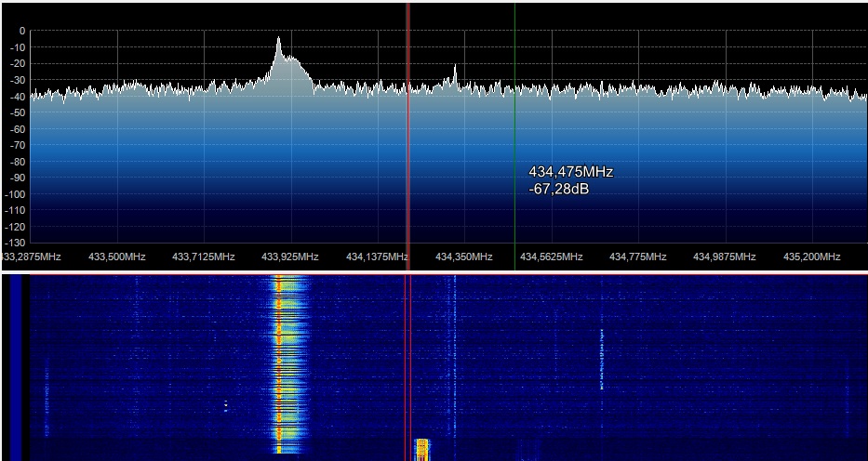The image size is (868, 461).
Task: Click the green cursor line in spectrum
Action: [514, 137]
